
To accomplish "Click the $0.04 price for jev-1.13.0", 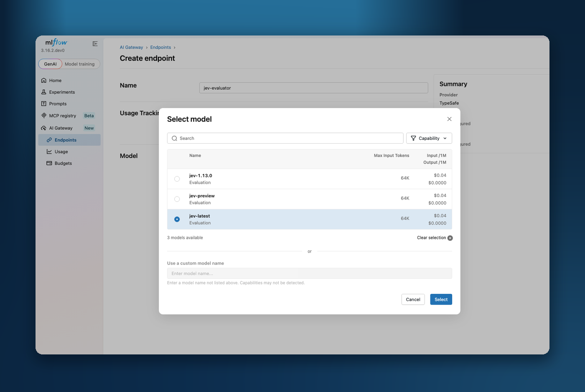I will (440, 175).
